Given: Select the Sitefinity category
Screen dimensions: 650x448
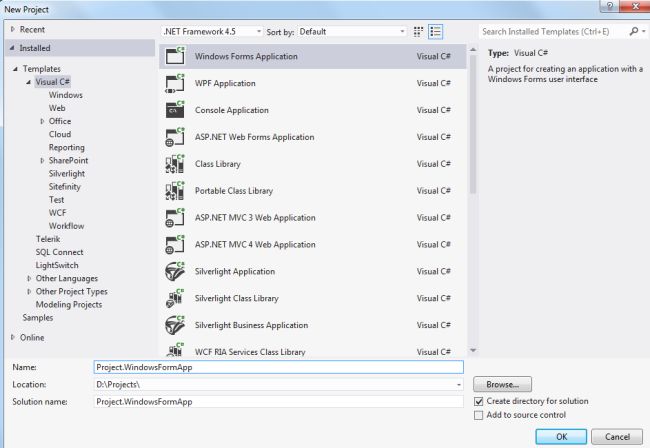Looking at the screenshot, I should (x=65, y=187).
